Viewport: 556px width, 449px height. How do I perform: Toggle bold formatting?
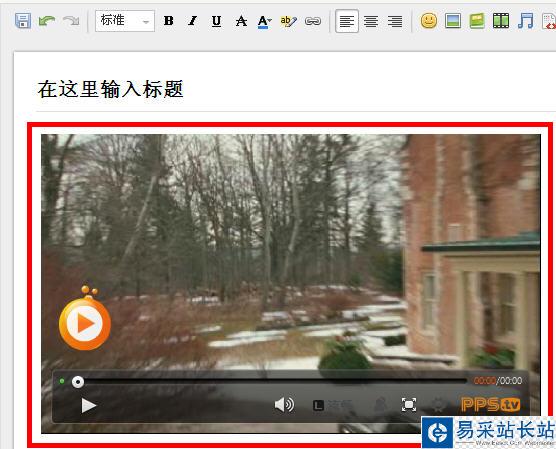169,21
